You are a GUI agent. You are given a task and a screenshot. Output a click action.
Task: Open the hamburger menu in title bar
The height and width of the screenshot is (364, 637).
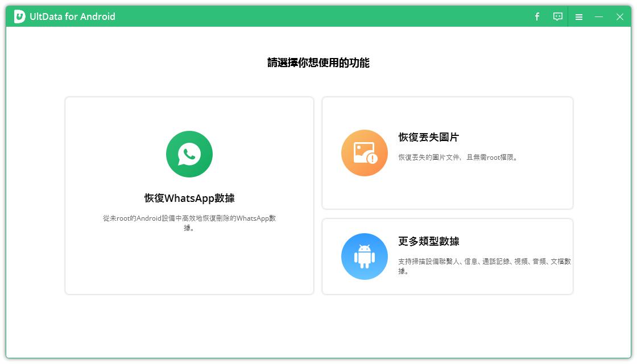(x=579, y=17)
